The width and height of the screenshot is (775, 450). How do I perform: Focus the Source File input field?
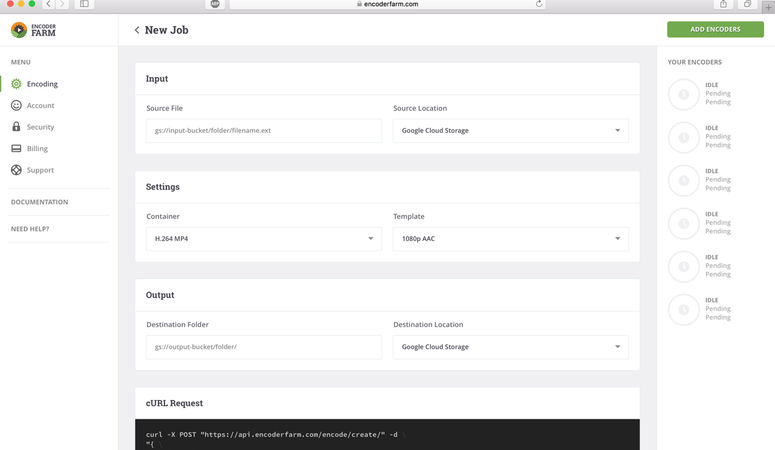coord(263,131)
